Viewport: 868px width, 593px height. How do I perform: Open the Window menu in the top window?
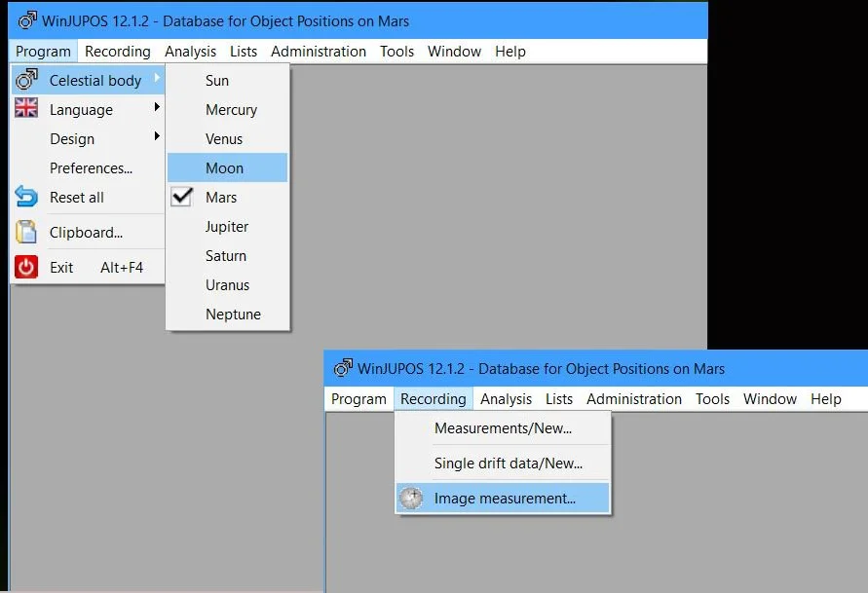(x=455, y=52)
